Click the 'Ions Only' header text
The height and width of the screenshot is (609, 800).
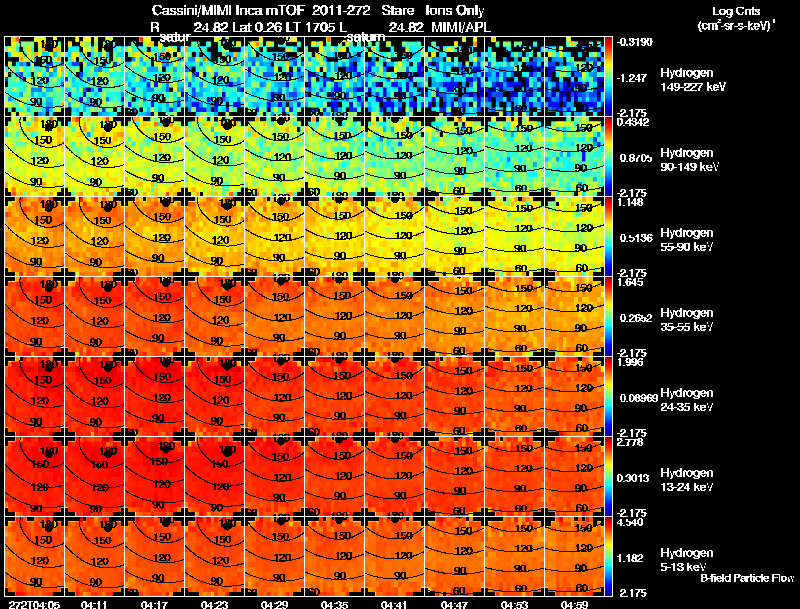(x=455, y=10)
